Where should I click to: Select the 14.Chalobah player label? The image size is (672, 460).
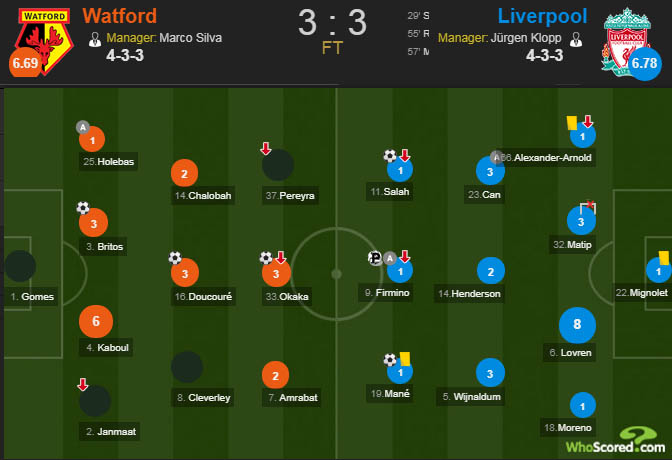tap(203, 195)
